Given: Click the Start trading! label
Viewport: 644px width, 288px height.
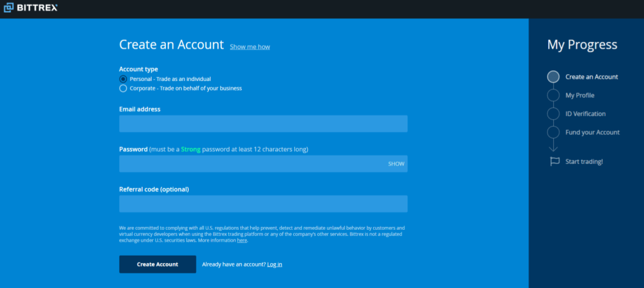Looking at the screenshot, I should pyautogui.click(x=584, y=162).
